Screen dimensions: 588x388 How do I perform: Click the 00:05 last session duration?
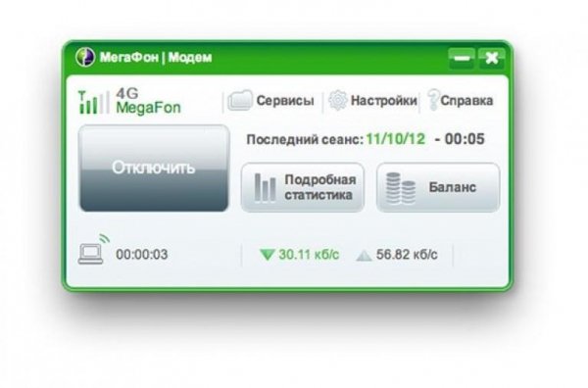point(465,139)
